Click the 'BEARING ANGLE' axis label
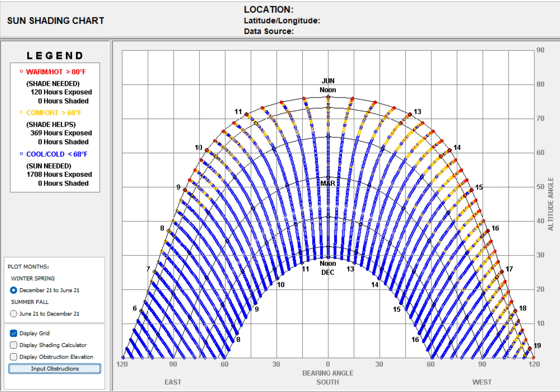Image resolution: width=560 pixels, height=392 pixels. pos(328,373)
